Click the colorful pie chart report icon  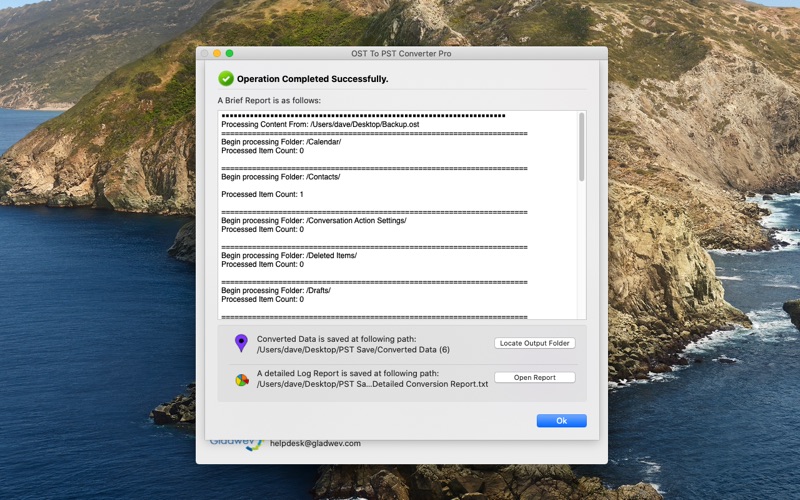[242, 380]
